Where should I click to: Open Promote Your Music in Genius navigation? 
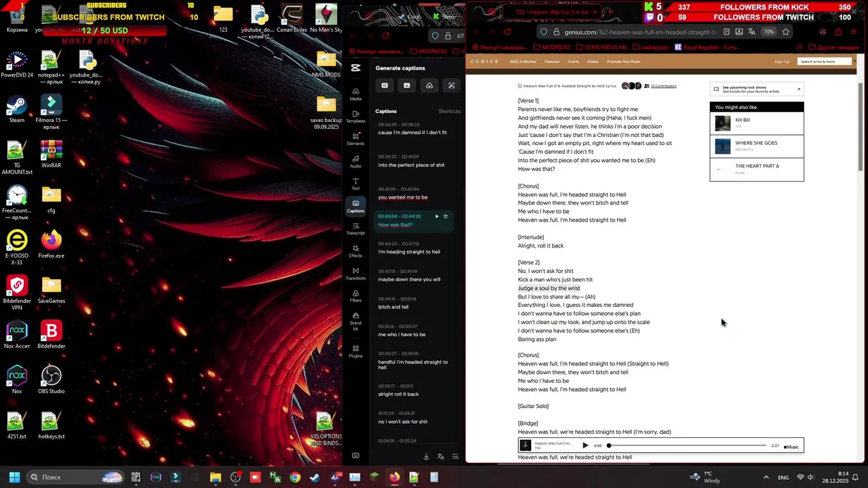[x=623, y=62]
